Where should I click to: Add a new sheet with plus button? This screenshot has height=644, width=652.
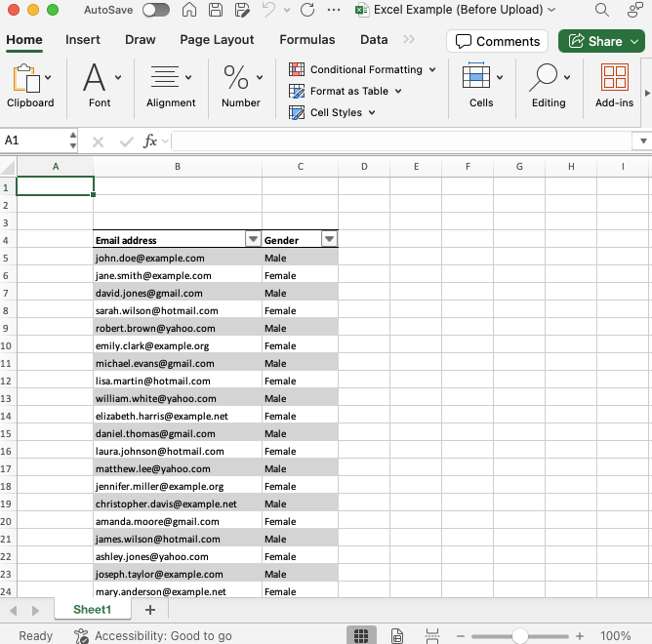pos(149,610)
